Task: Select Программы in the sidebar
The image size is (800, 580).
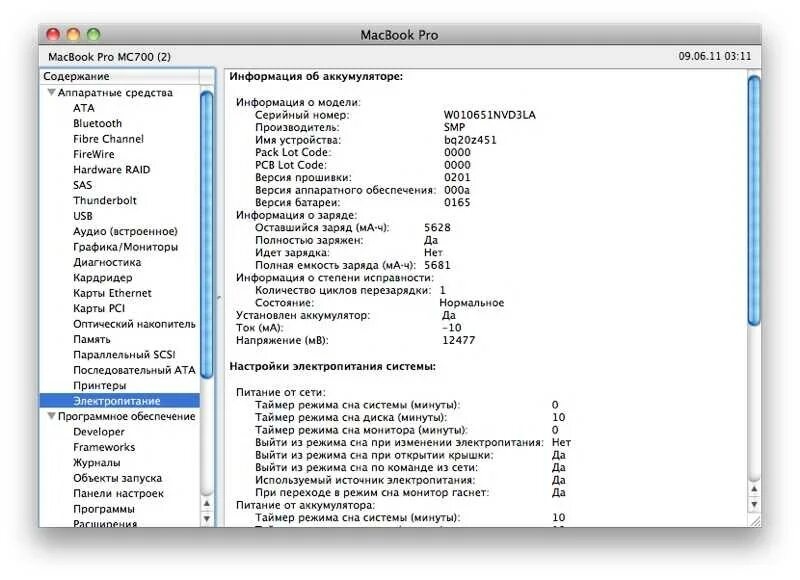Action: 104,509
